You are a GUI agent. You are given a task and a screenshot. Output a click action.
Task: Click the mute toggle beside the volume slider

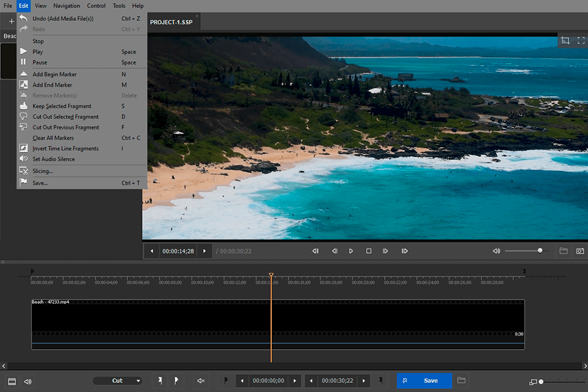point(496,251)
